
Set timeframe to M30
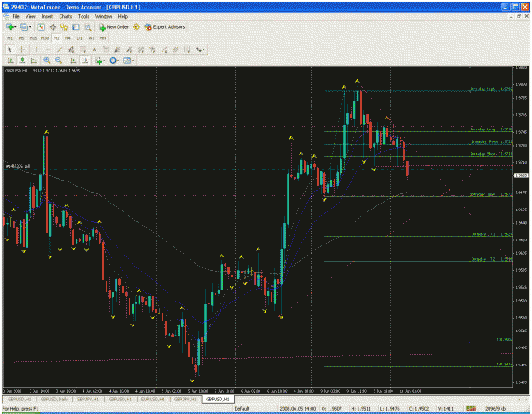tap(44, 38)
